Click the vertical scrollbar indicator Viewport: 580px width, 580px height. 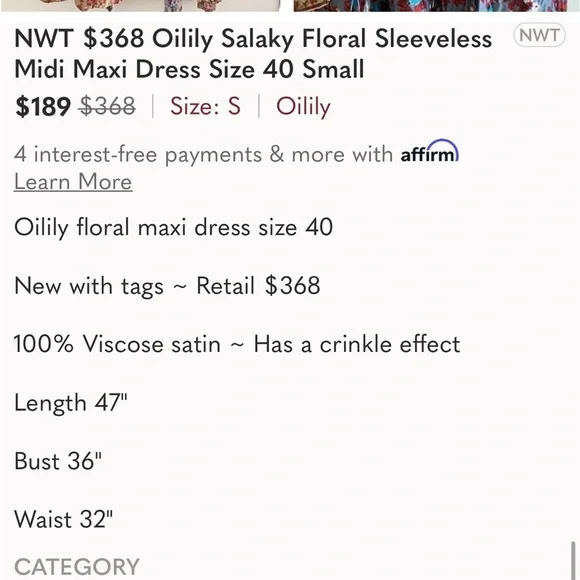tap(573, 561)
